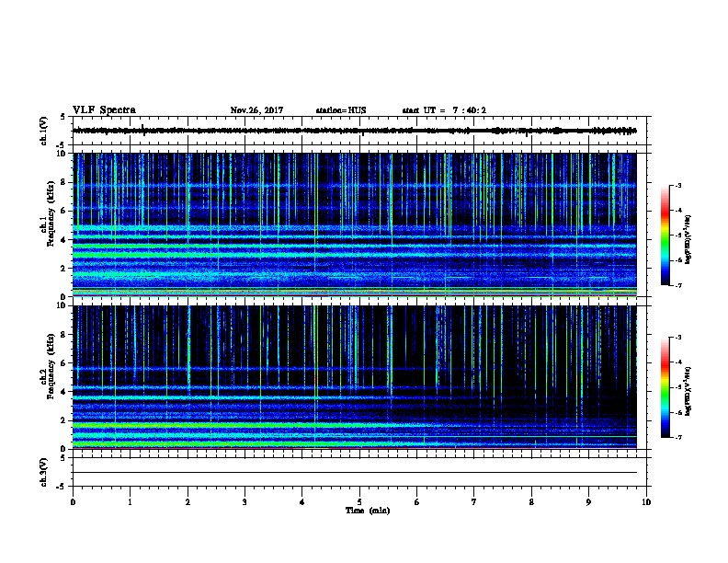Click the "-3" label on ch.1 colorbar
The width and height of the screenshot is (728, 563).
[678, 186]
